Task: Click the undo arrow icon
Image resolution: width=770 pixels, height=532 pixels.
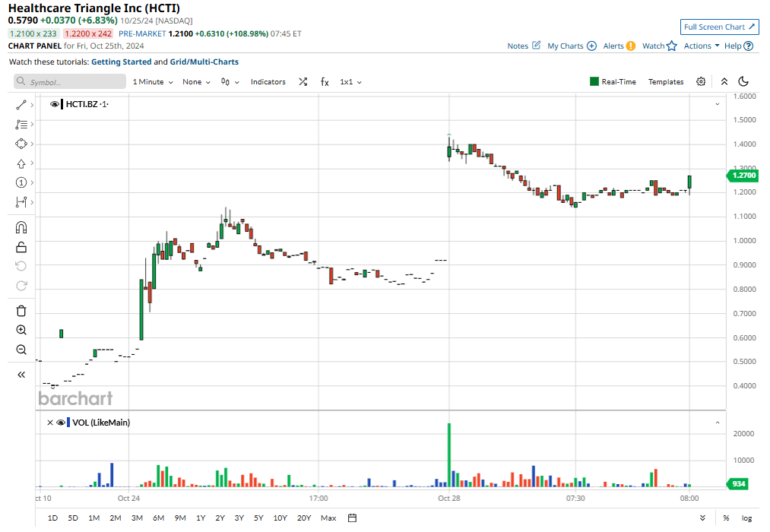Action: coord(21,266)
